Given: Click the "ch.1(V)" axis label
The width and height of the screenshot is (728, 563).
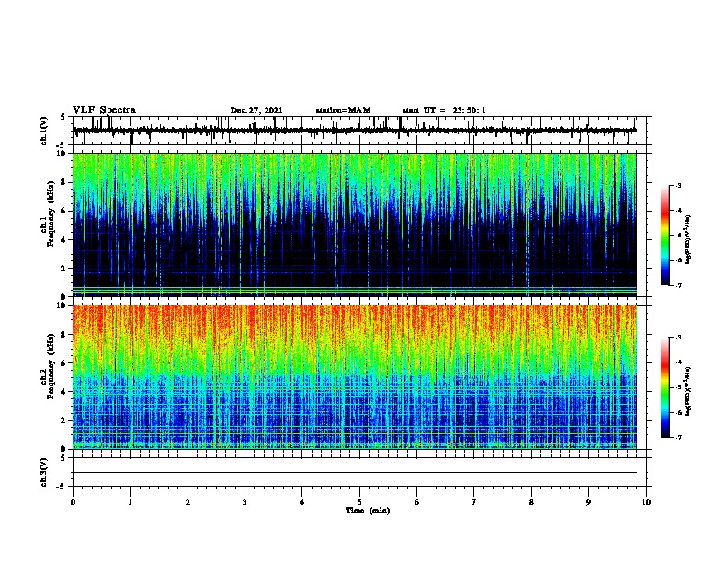Looking at the screenshot, I should tap(44, 131).
